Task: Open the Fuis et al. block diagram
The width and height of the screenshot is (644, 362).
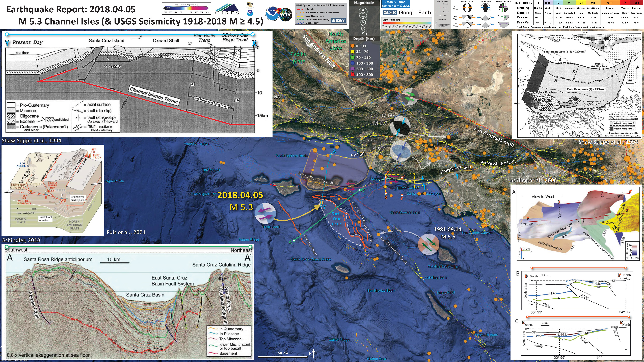Action: 53,190
